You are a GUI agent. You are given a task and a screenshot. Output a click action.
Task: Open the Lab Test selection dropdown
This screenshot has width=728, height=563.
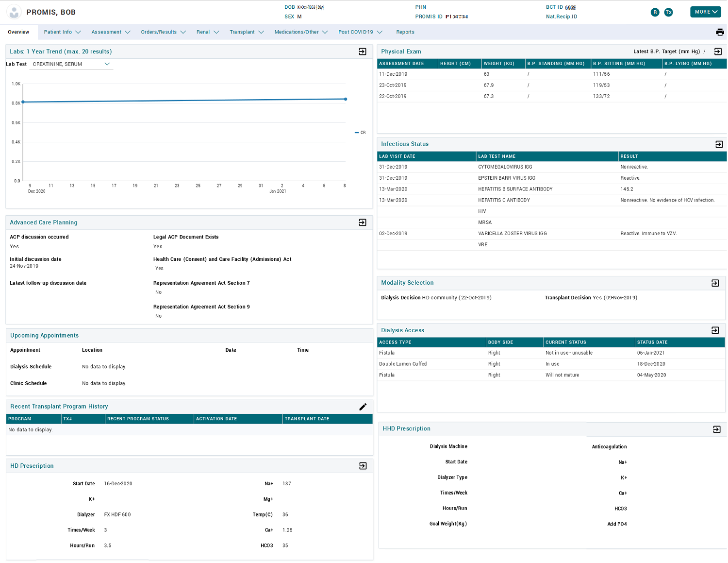pyautogui.click(x=71, y=64)
